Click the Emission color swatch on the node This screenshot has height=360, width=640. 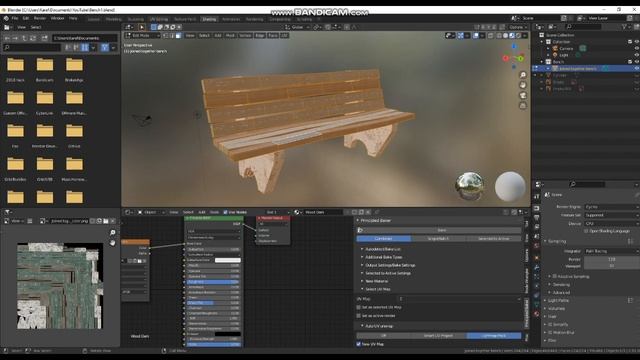pyautogui.click(x=228, y=334)
